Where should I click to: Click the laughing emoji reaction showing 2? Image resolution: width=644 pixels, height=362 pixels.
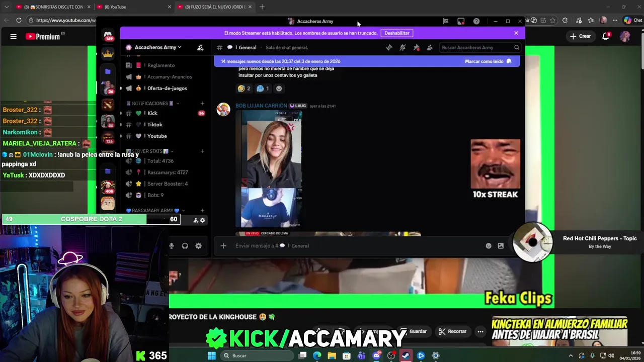click(244, 88)
